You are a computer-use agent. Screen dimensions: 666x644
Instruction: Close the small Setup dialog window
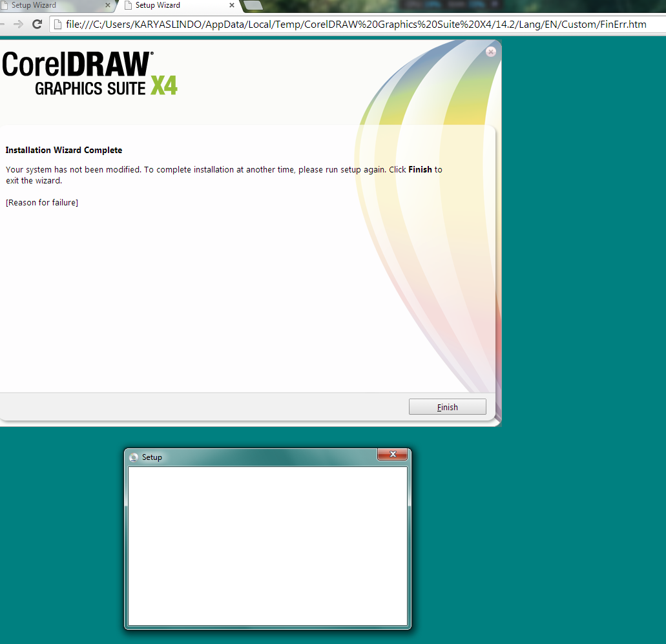393,454
